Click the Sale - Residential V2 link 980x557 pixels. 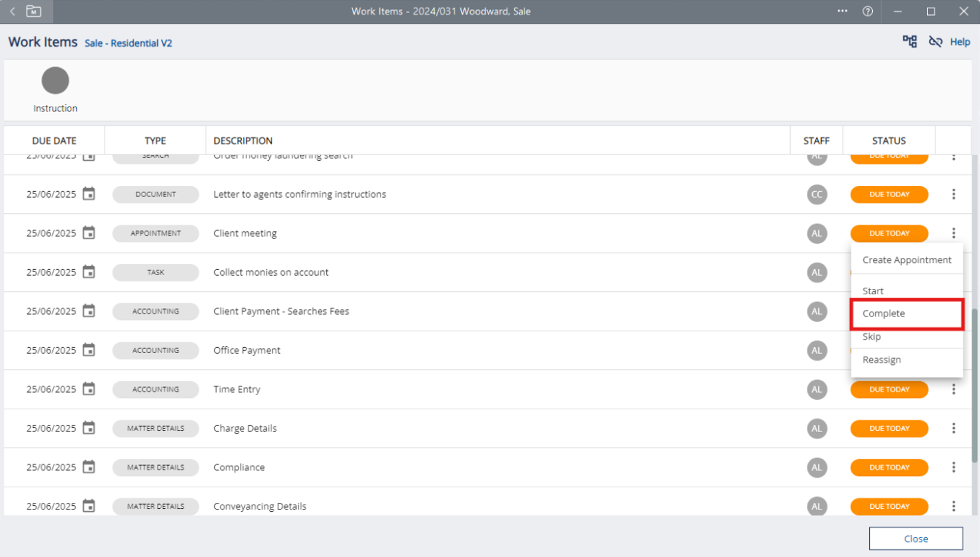pos(128,43)
